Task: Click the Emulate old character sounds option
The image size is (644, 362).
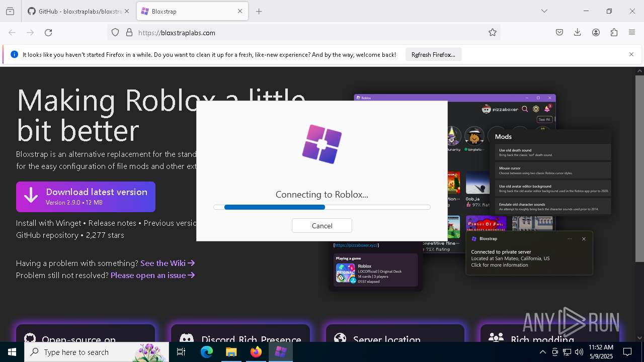Action: (x=553, y=207)
